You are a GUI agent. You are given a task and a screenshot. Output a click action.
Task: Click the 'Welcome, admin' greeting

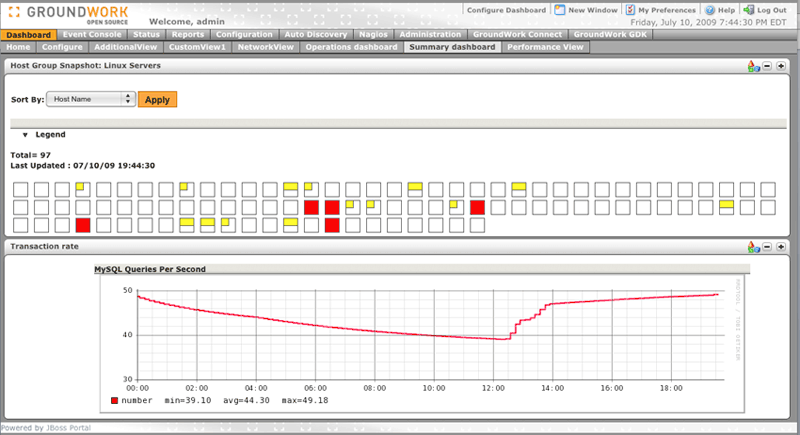pos(187,21)
